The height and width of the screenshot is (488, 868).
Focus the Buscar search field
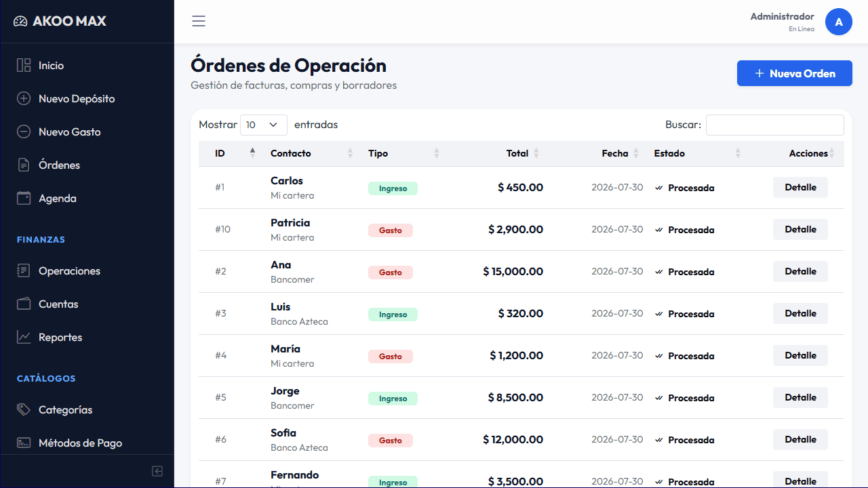click(775, 125)
